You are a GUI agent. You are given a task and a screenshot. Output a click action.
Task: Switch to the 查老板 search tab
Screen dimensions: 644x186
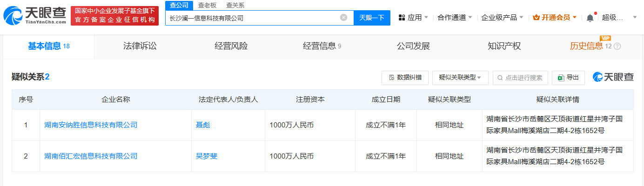pos(207,5)
